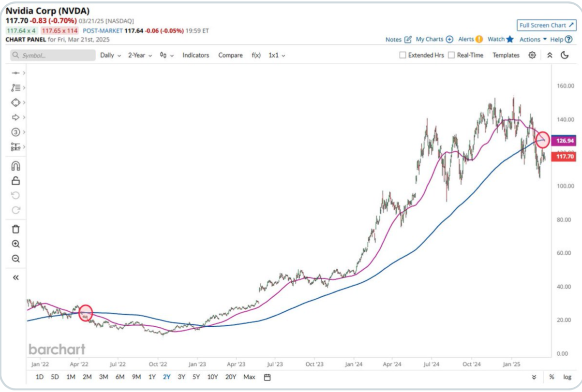This screenshot has height=392, width=582.
Task: Collapse the left drawing toolbar
Action: click(x=15, y=277)
